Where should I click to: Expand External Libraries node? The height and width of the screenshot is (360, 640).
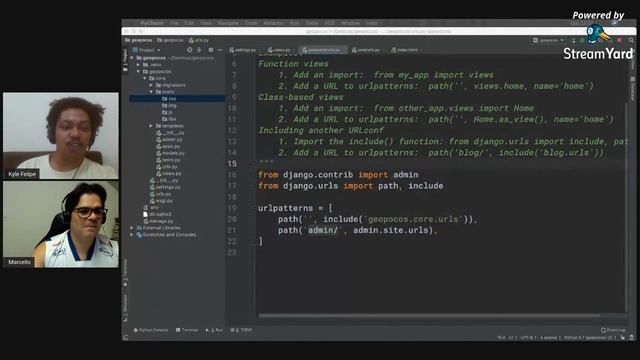(132, 228)
